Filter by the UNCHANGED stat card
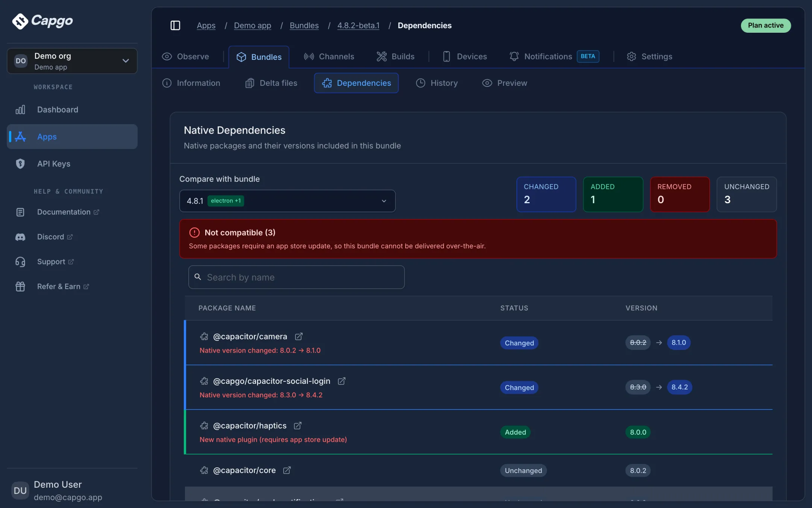Viewport: 812px width, 508px height. [747, 194]
